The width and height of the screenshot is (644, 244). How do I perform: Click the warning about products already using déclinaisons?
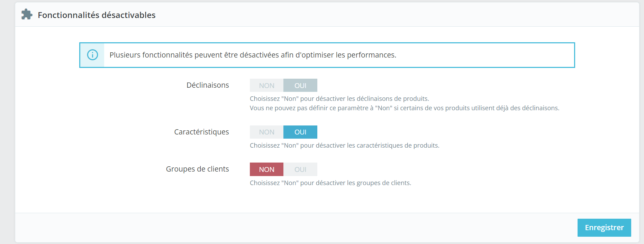[405, 108]
